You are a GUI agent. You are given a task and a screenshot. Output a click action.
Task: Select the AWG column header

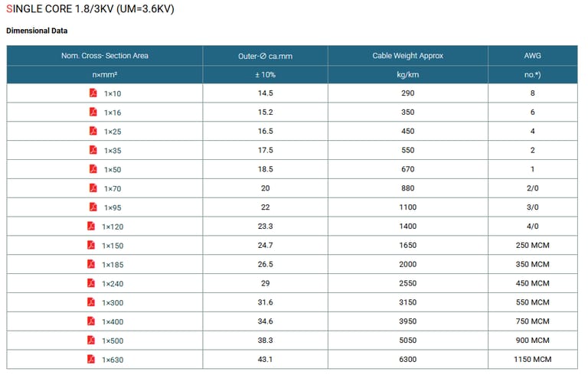[531, 56]
